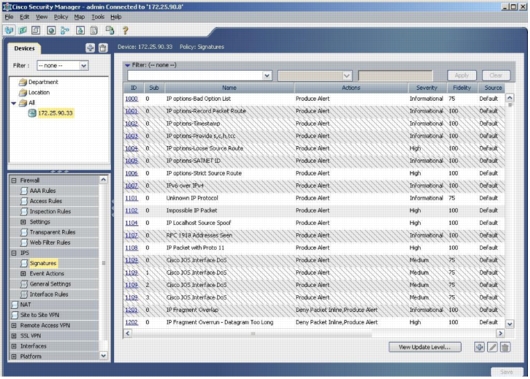Click the Department folder icon
The width and height of the screenshot is (530, 379).
point(23,82)
